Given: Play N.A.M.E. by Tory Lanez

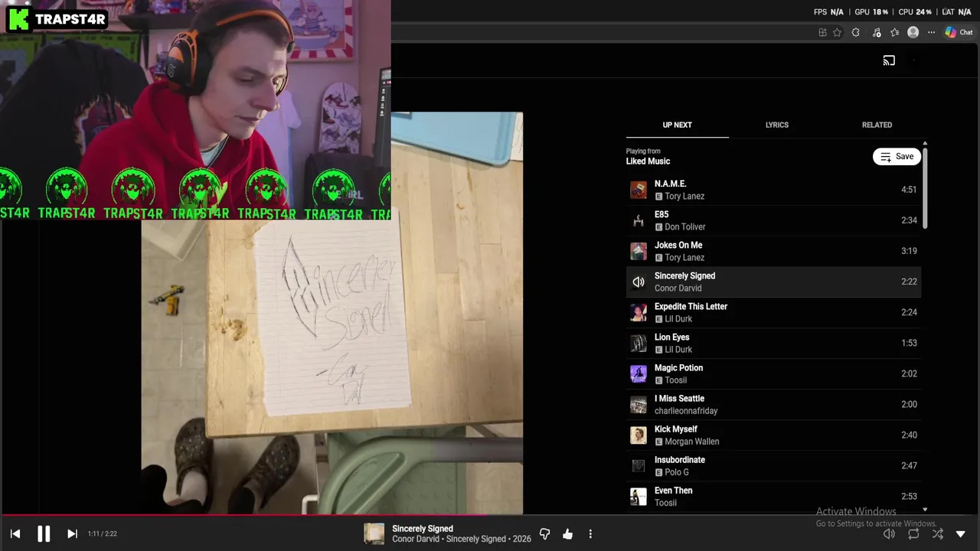Looking at the screenshot, I should click(773, 190).
